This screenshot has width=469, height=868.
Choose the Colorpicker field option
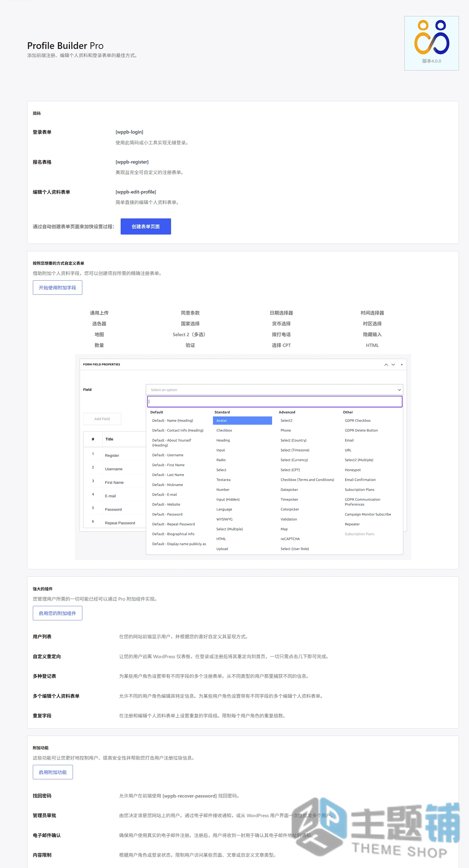tap(290, 509)
